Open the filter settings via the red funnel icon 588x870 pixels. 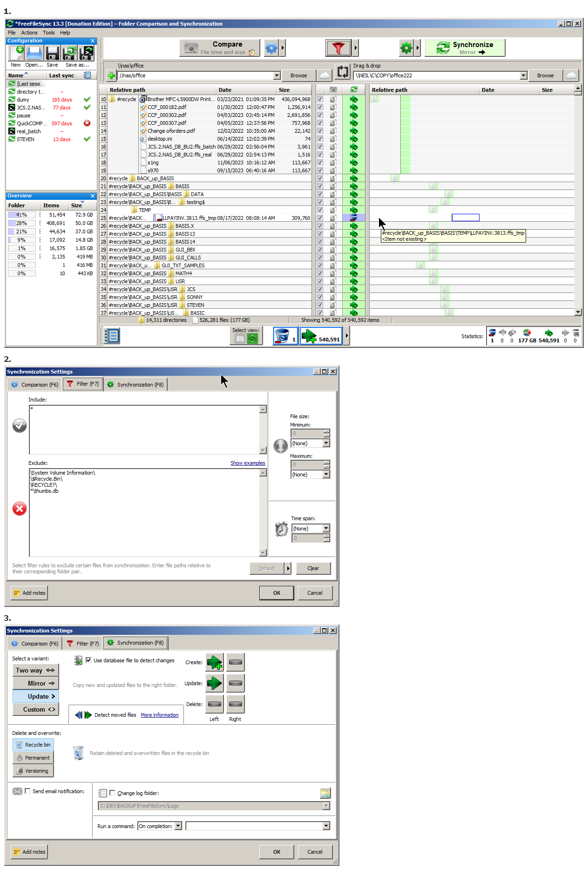point(338,48)
